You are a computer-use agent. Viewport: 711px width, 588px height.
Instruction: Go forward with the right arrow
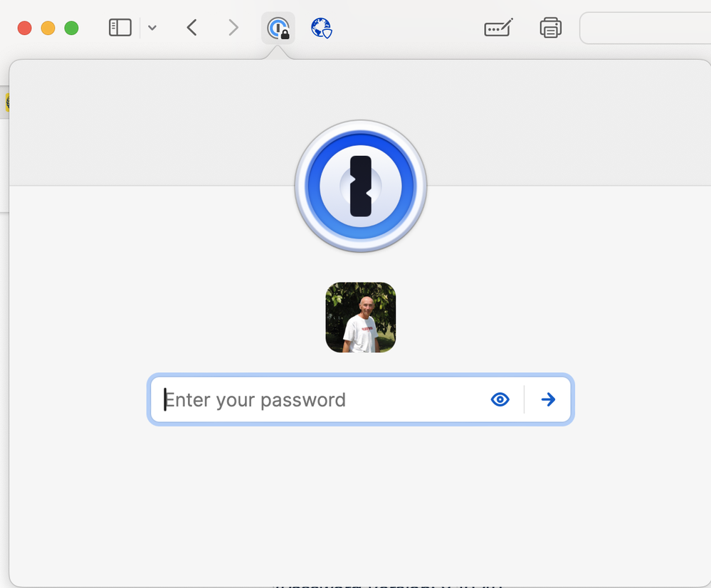tap(233, 28)
